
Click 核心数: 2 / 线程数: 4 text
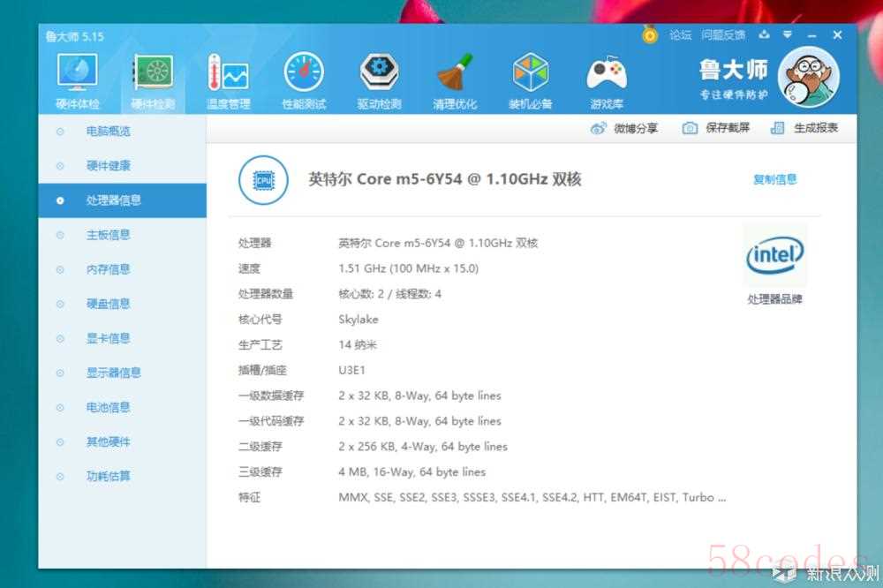point(389,294)
